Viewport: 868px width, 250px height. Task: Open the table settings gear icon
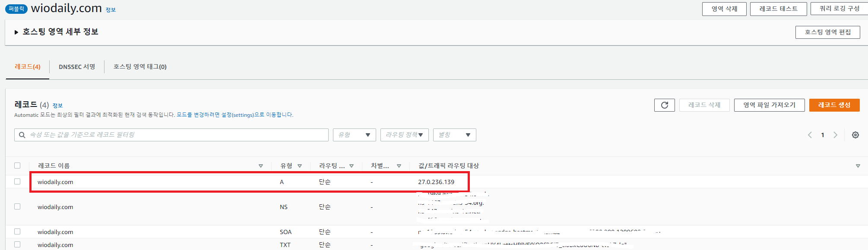click(855, 135)
